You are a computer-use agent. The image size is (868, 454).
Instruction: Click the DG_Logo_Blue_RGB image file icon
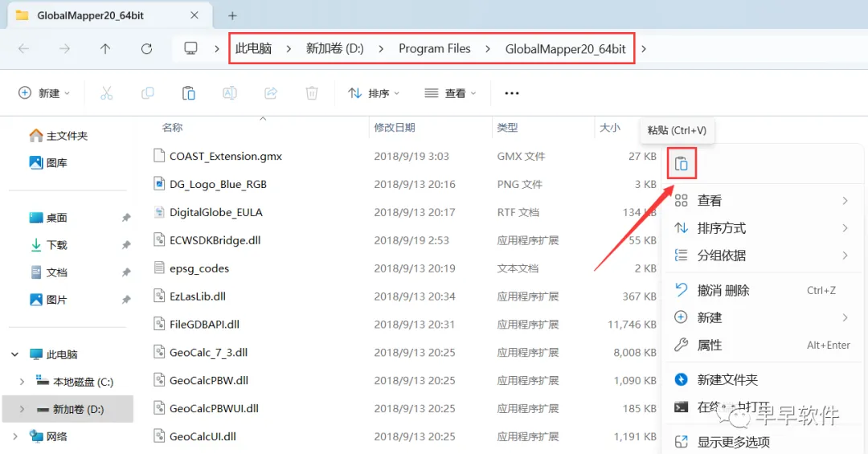coord(159,183)
